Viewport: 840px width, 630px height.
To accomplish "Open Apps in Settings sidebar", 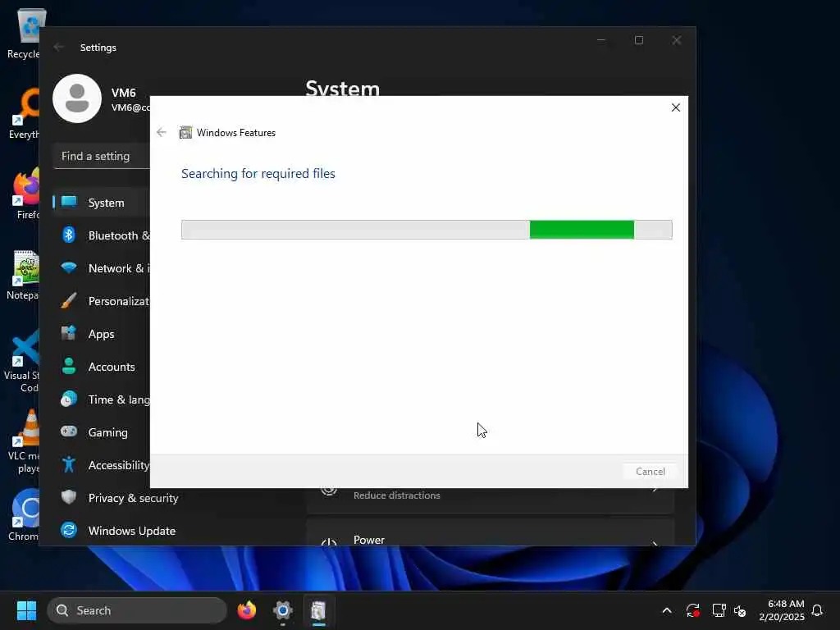I will coord(102,334).
